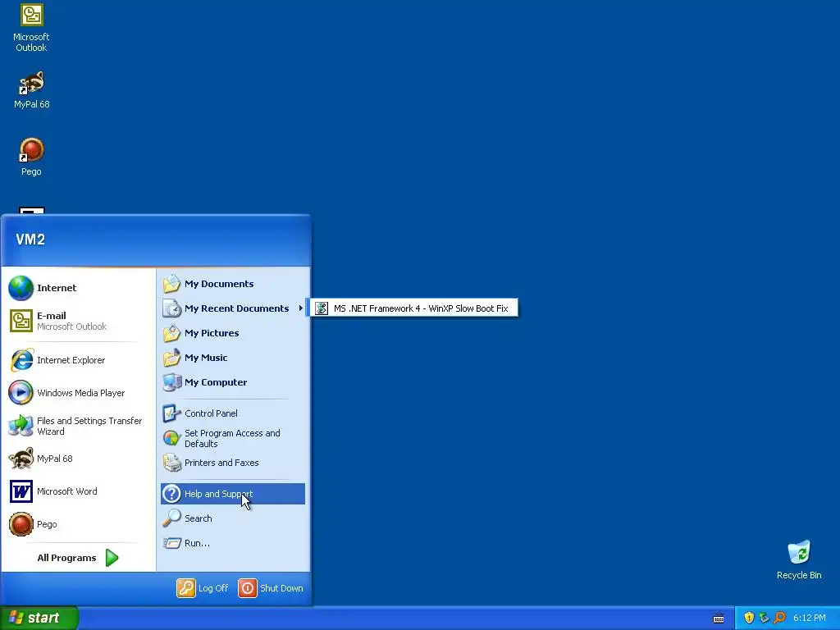The width and height of the screenshot is (840, 630).
Task: Click the Internet globe icon in Start menu
Action: click(21, 288)
